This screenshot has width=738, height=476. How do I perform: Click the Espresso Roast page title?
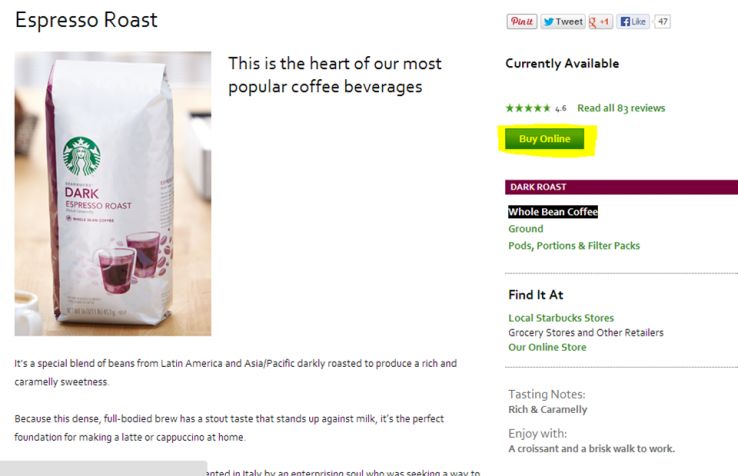pyautogui.click(x=86, y=20)
